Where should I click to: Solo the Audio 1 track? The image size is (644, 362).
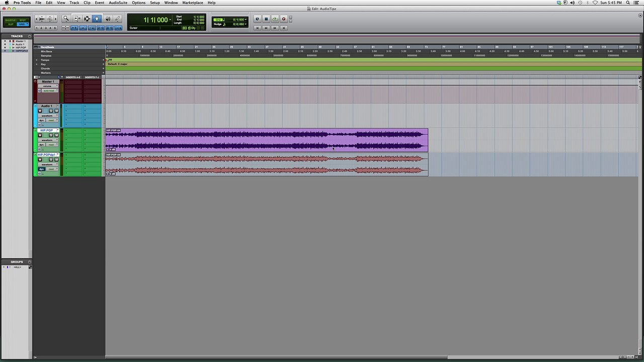tap(51, 111)
